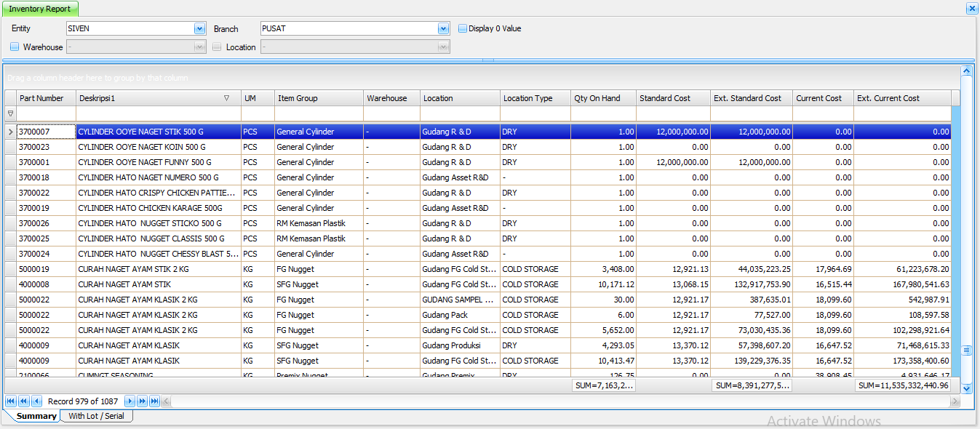
Task: Click the 61,223,678.20 ext. current cost cell
Action: pos(902,269)
